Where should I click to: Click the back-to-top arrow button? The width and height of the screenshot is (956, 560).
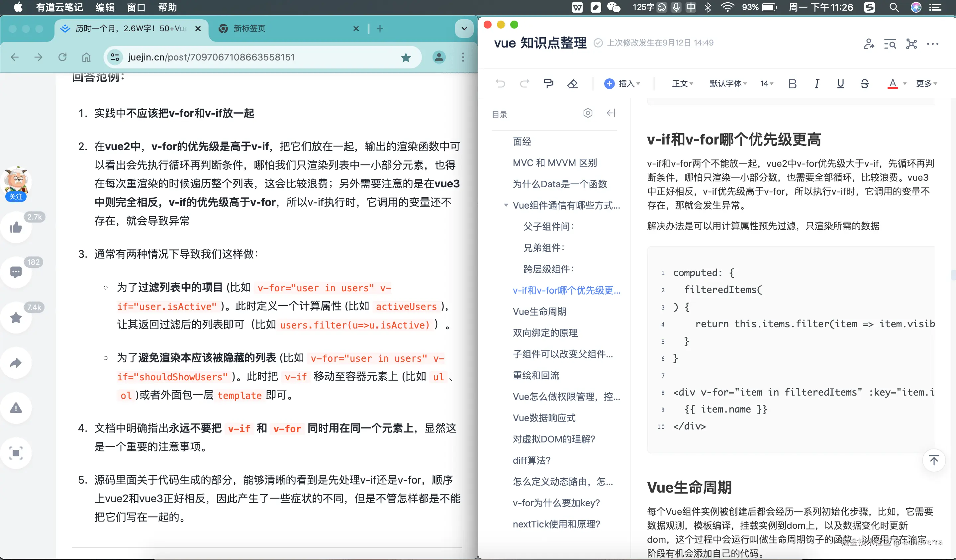(x=934, y=460)
